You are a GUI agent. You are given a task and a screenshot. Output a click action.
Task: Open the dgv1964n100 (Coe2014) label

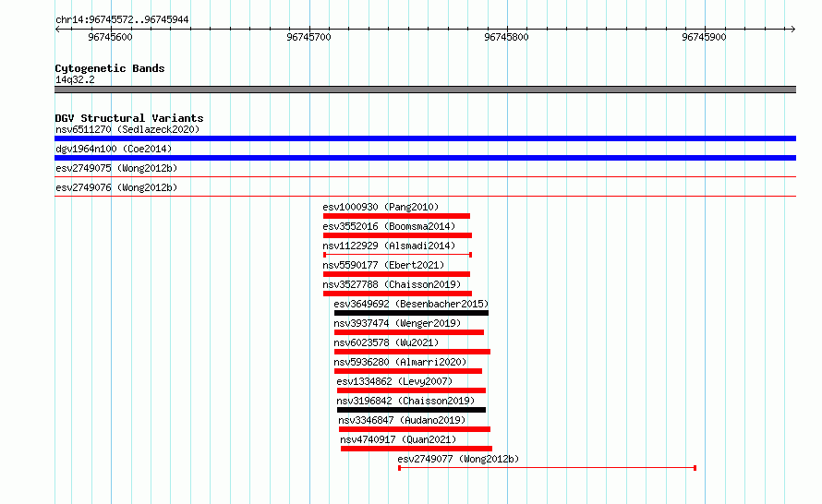pos(114,149)
